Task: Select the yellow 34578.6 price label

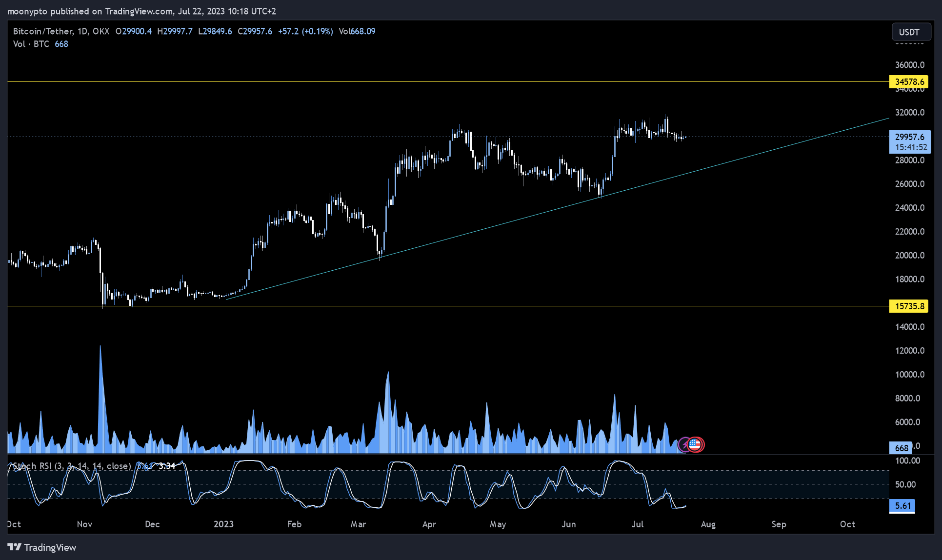Action: click(909, 82)
